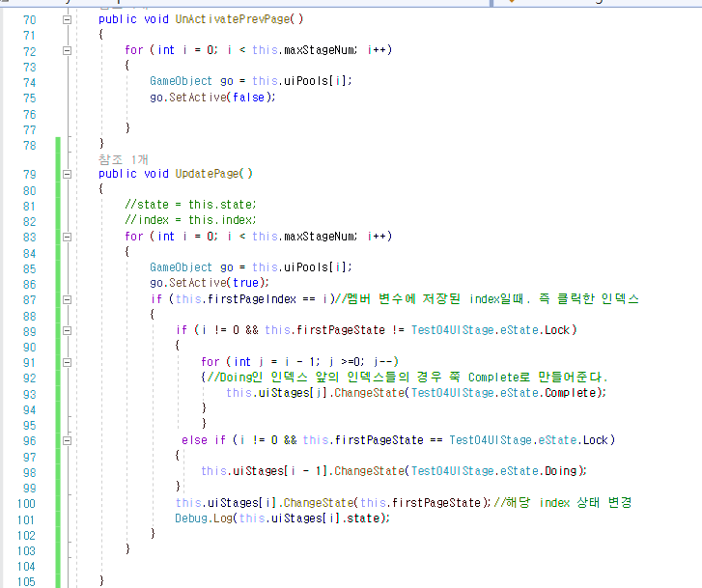The height and width of the screenshot is (588, 702).
Task: Click 'GameObject' type on line 85
Action: [x=181, y=267]
